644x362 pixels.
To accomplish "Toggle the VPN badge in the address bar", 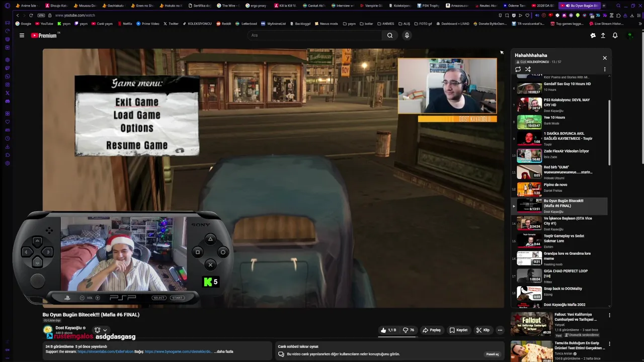I will click(41, 15).
